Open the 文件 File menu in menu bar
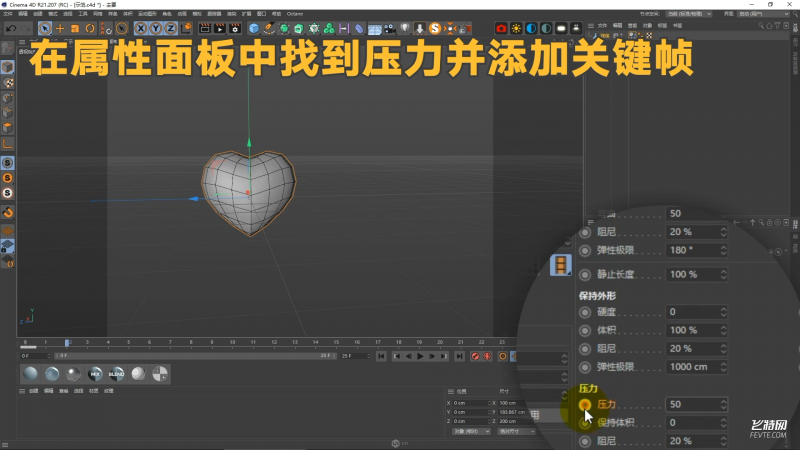This screenshot has width=800, height=450. click(x=8, y=14)
